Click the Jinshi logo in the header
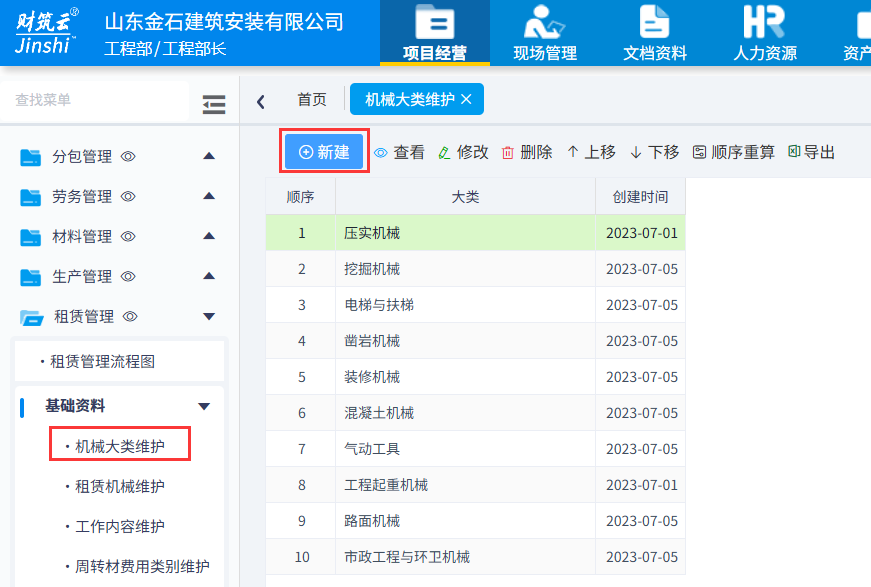 tap(47, 32)
